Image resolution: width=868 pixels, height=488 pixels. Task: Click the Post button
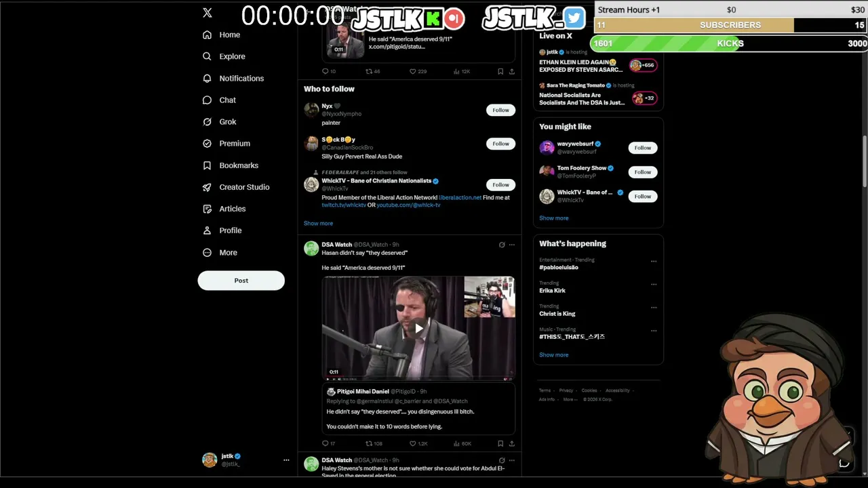coord(241,281)
